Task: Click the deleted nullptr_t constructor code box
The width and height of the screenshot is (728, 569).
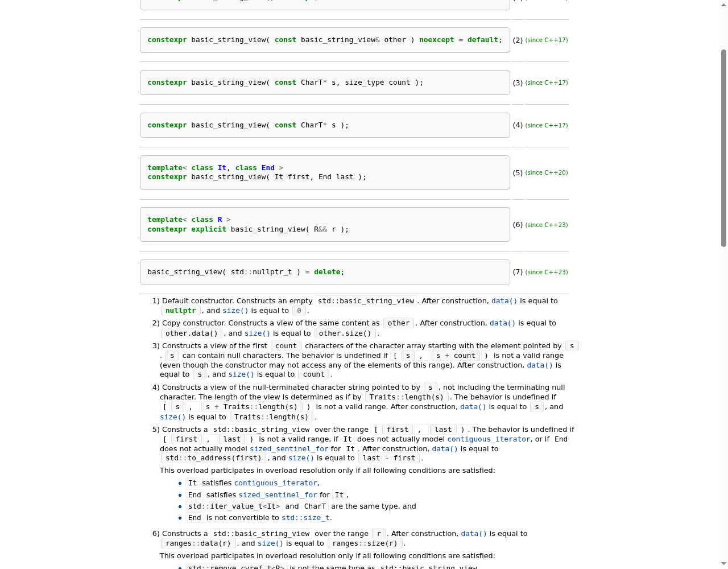Action: [325, 272]
